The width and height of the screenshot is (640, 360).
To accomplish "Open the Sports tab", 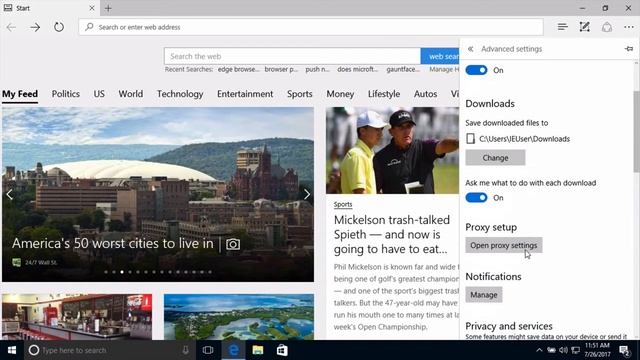I will (300, 94).
